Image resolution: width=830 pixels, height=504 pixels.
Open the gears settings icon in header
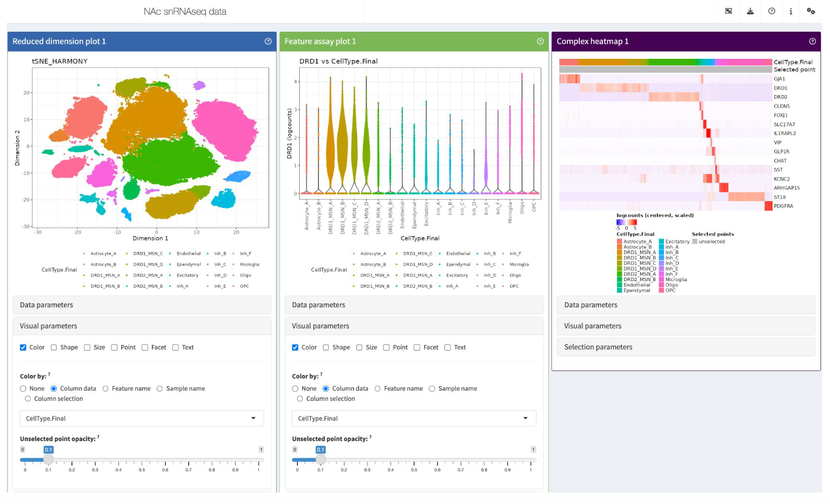click(x=811, y=11)
